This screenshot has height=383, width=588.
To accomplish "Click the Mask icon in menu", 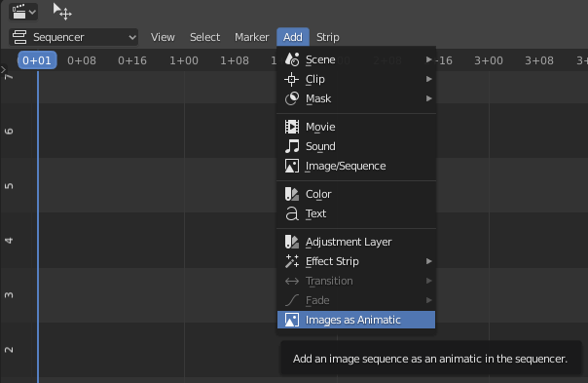I will [x=292, y=98].
